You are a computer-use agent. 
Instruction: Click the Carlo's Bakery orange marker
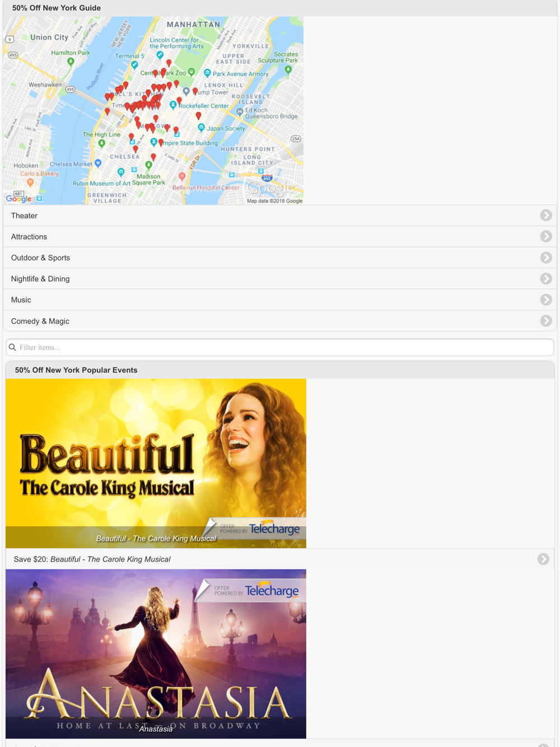[x=30, y=182]
